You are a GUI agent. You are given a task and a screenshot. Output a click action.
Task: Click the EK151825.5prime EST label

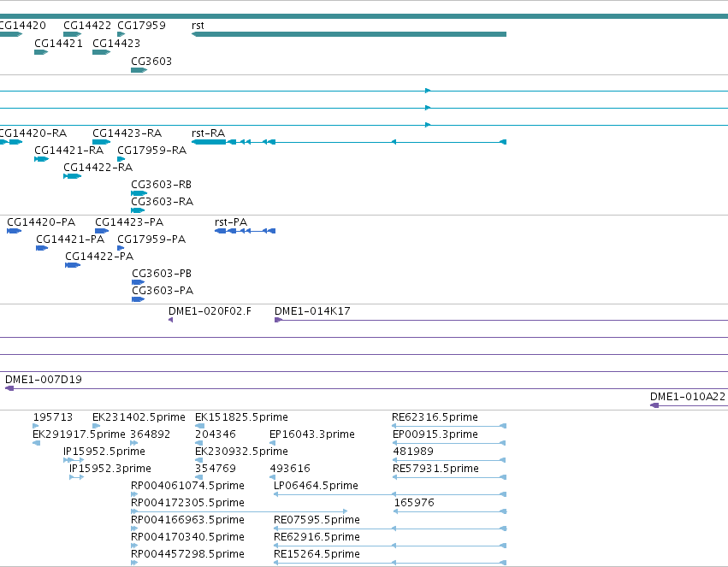point(241,417)
